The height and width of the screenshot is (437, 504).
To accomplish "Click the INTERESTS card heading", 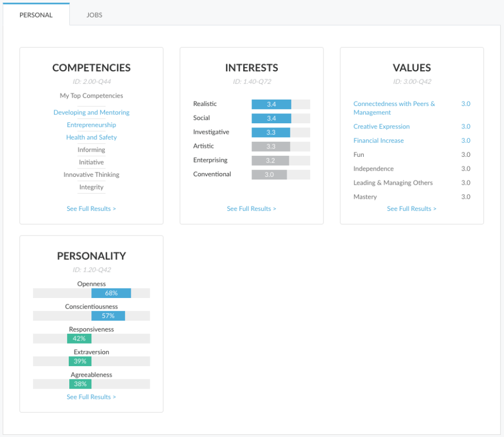I will pos(251,68).
